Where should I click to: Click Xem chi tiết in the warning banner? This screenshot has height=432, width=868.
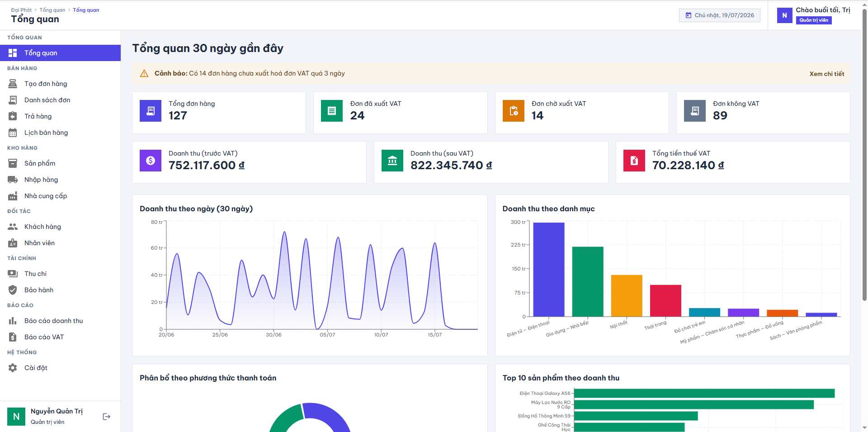click(826, 74)
